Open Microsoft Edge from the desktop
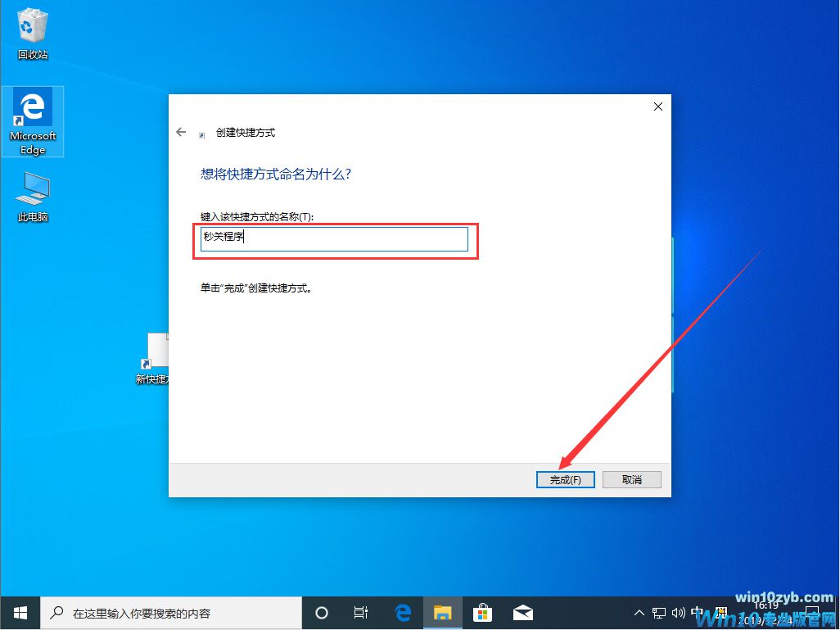This screenshot has width=840, height=630. [31, 115]
